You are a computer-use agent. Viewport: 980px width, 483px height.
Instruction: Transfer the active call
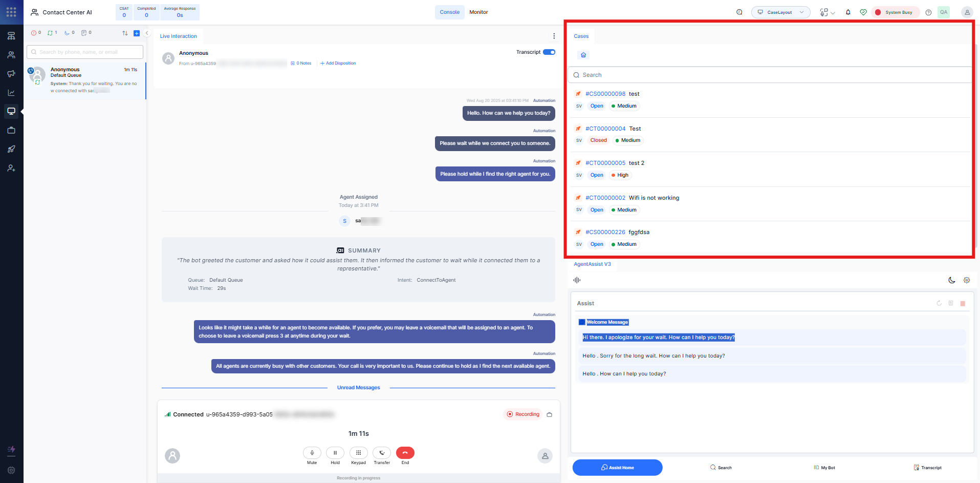tap(382, 453)
